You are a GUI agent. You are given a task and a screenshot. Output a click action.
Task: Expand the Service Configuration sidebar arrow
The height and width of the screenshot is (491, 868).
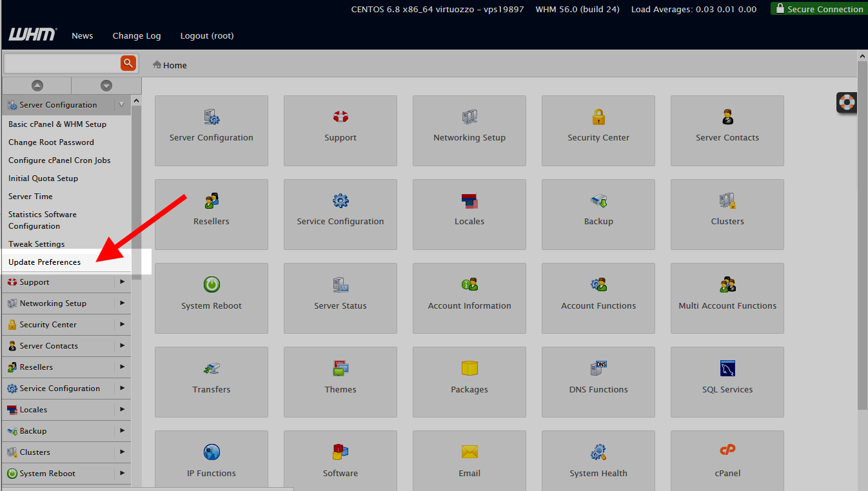(x=122, y=388)
